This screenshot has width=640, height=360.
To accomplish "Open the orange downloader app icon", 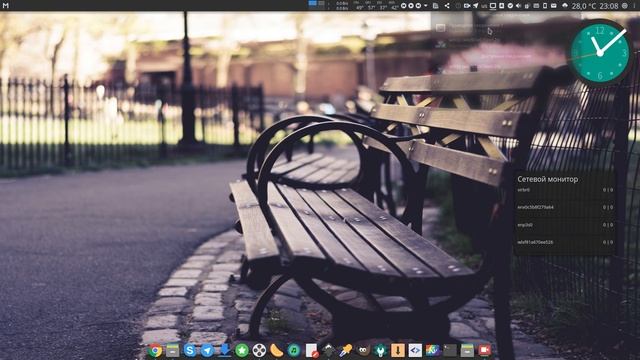I will click(398, 351).
